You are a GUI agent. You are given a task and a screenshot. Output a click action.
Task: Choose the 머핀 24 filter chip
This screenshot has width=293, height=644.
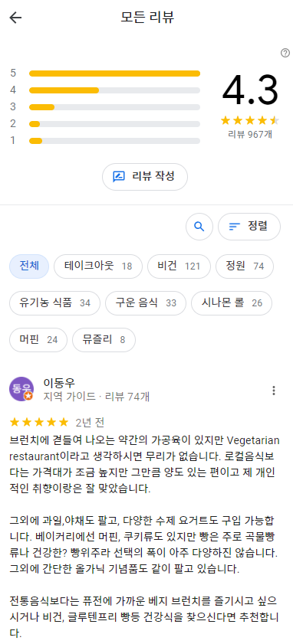[38, 340]
